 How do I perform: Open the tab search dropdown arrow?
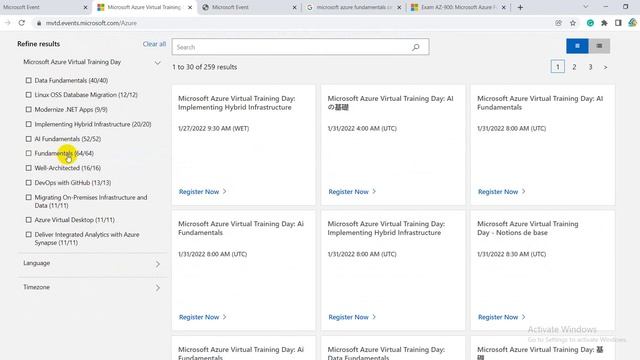[x=586, y=7]
